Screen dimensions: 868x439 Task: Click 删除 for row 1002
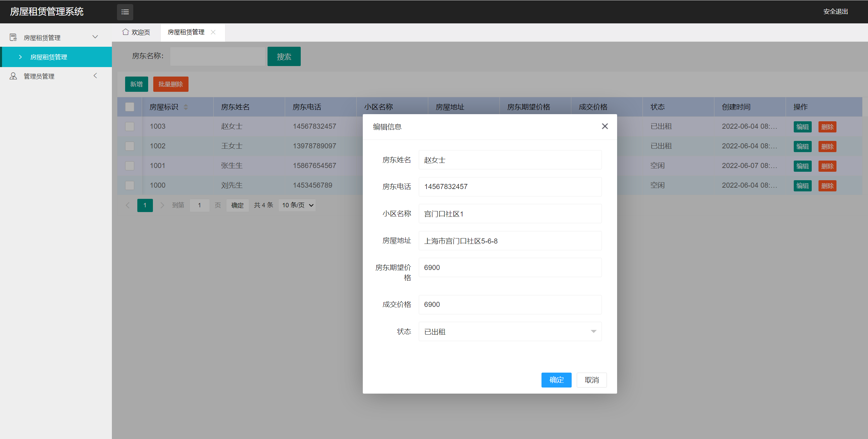pyautogui.click(x=827, y=147)
